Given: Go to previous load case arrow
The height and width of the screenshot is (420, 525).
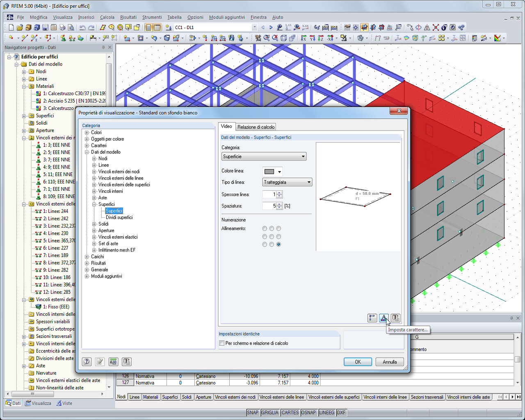Looking at the screenshot, I should click(263, 27).
